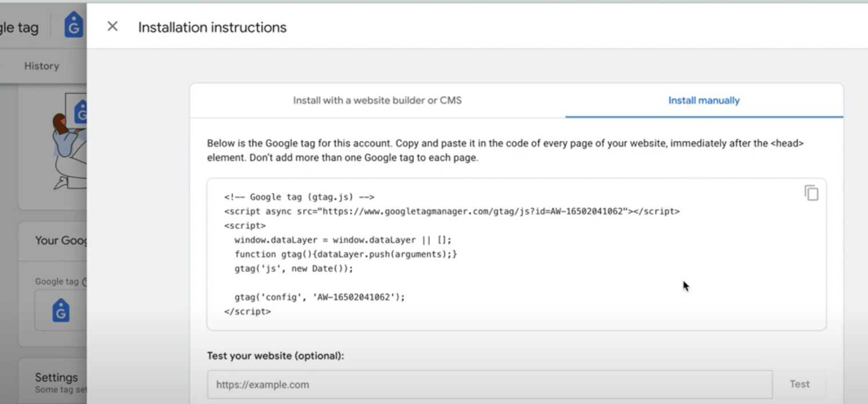
Task: Click the 'Installation instructions' heading
Action: click(x=212, y=27)
